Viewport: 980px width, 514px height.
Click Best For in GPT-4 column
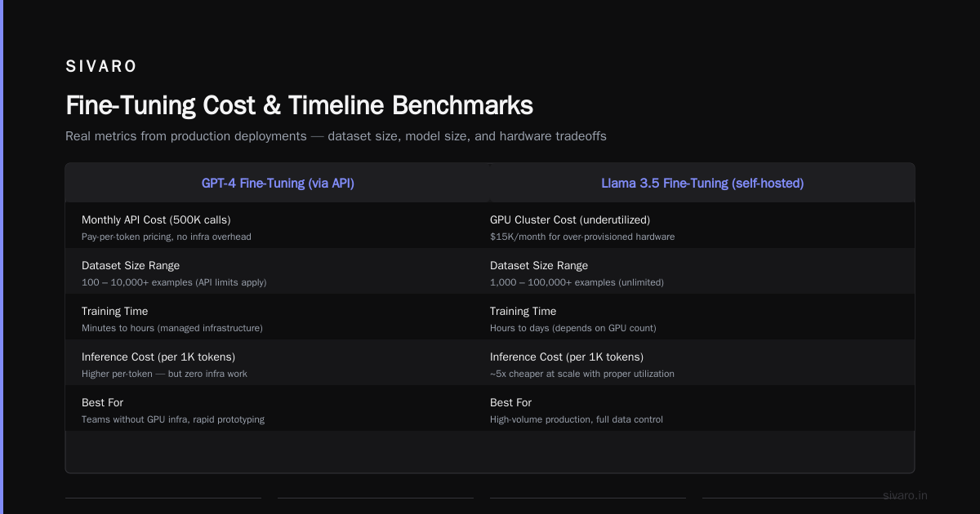103,402
